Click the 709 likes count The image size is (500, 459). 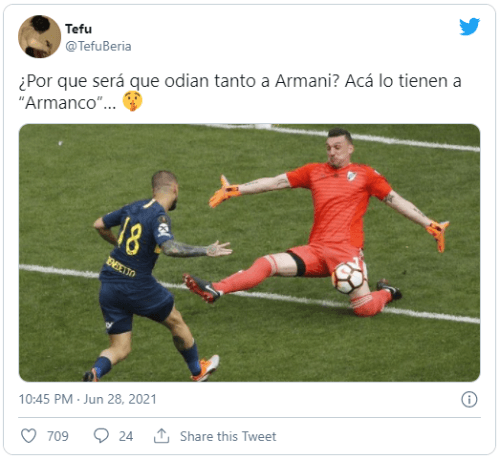[x=58, y=436]
